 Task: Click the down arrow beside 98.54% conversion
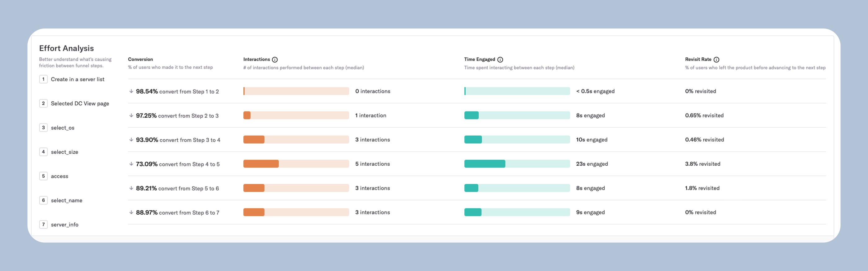(131, 91)
